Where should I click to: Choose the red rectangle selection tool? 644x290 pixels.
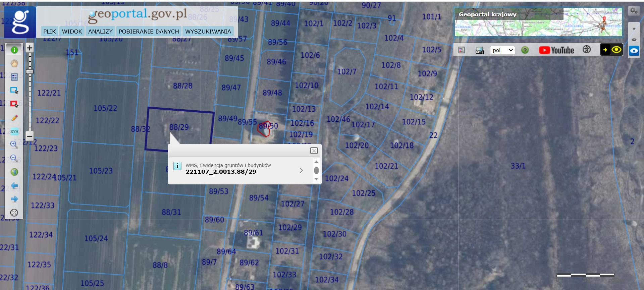pos(14,104)
